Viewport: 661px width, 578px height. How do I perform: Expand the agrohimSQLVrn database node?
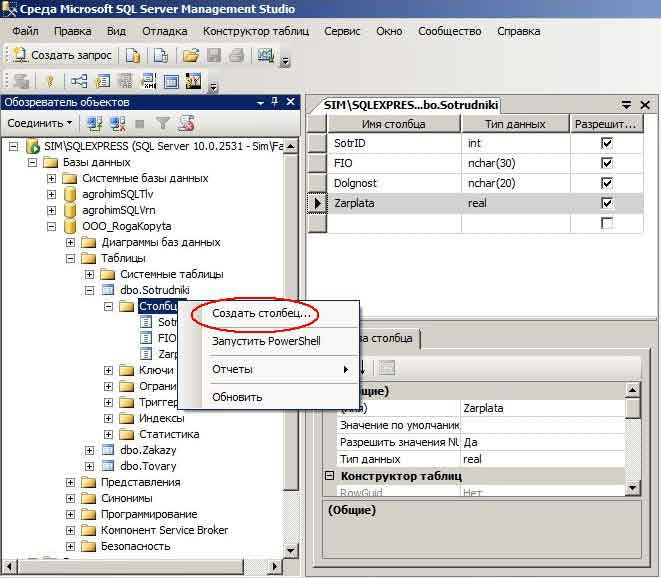(51, 210)
